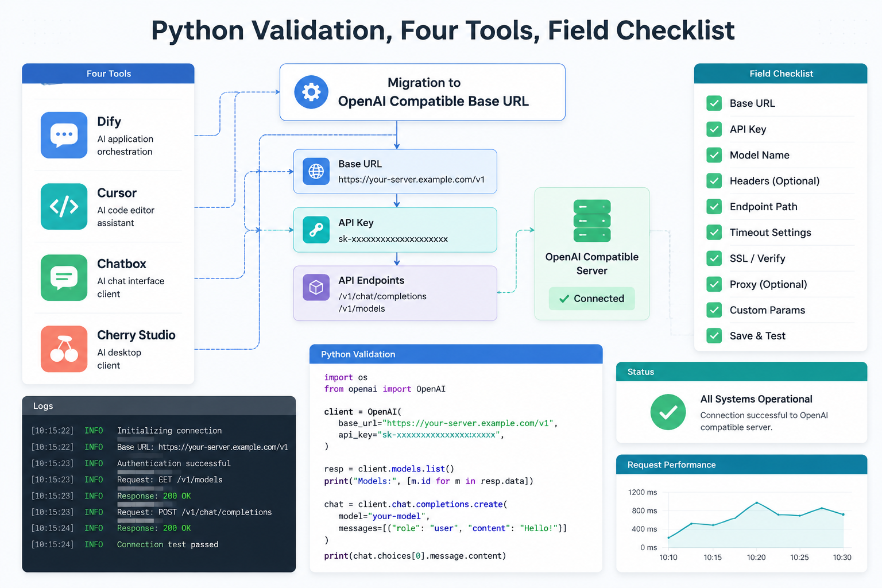
Task: Toggle the Timeout Settings checkbox
Action: pos(714,233)
